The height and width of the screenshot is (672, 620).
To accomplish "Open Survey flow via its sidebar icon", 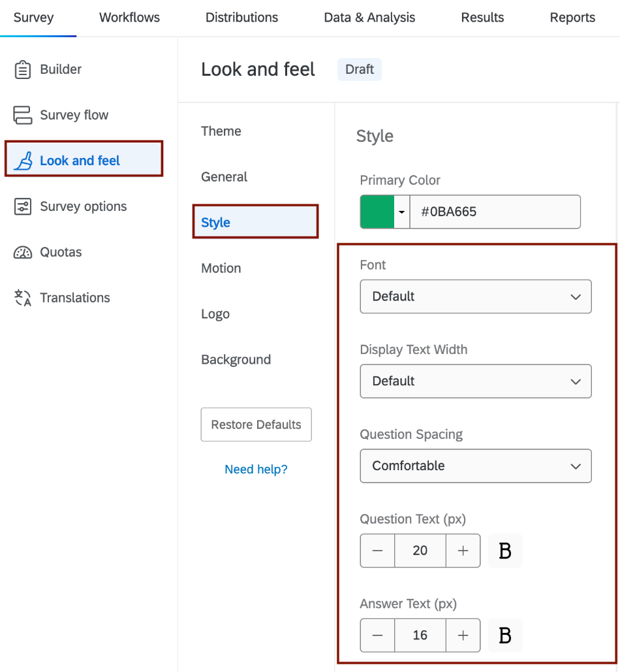I will pyautogui.click(x=23, y=114).
